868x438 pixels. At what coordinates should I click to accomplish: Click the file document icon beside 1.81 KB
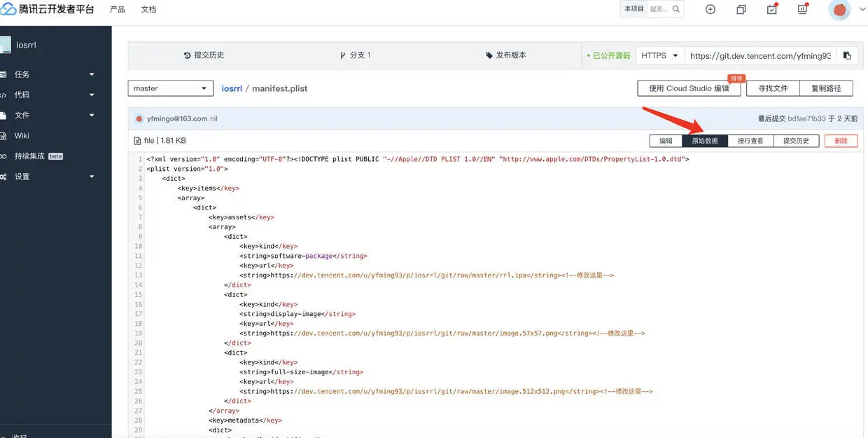(139, 141)
